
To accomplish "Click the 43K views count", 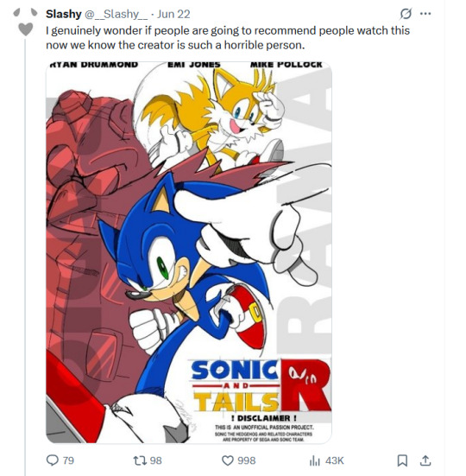I will click(x=335, y=460).
